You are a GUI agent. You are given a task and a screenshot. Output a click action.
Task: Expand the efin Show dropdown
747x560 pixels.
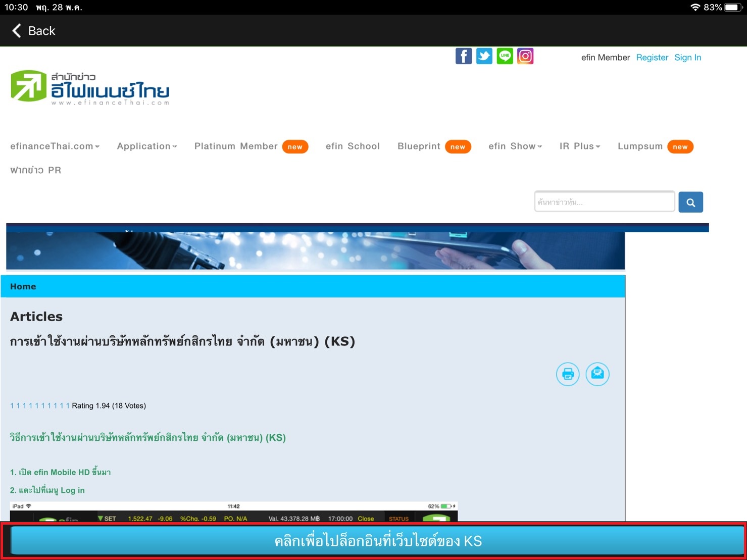coord(515,146)
